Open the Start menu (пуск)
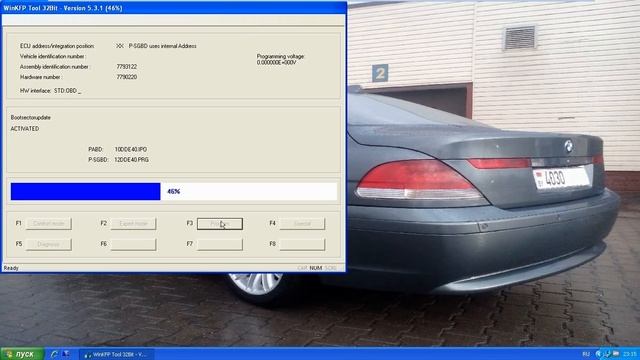 (x=22, y=354)
